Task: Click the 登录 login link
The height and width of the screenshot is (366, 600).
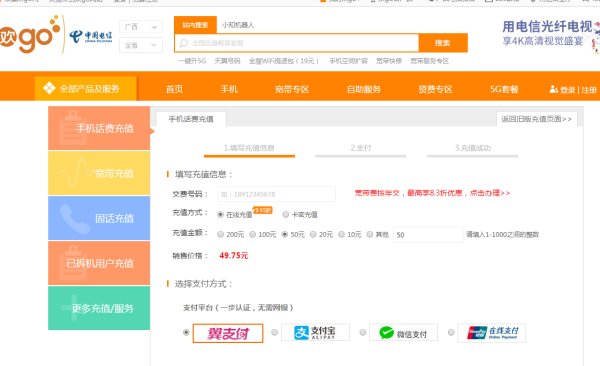Action: [567, 90]
